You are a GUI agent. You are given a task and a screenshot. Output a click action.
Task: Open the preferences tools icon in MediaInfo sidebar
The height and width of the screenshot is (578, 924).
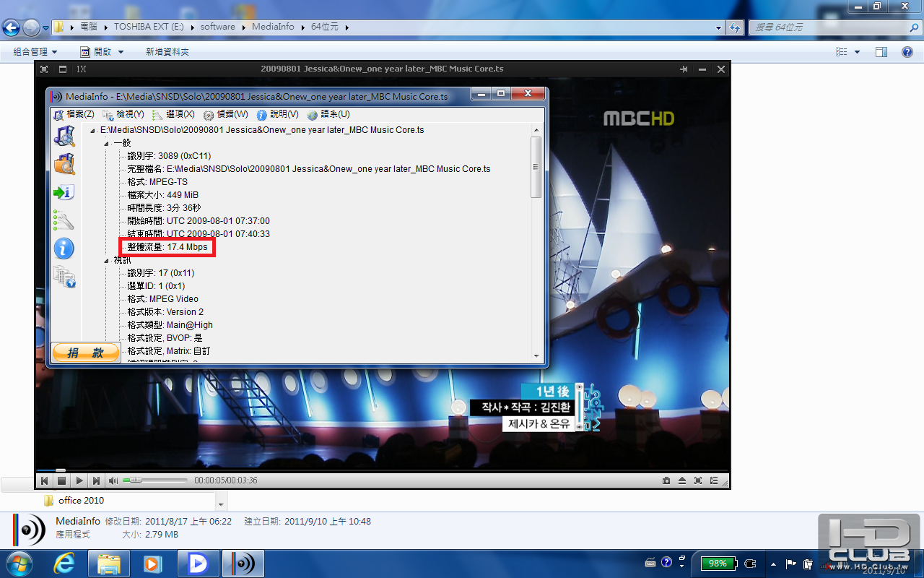64,220
